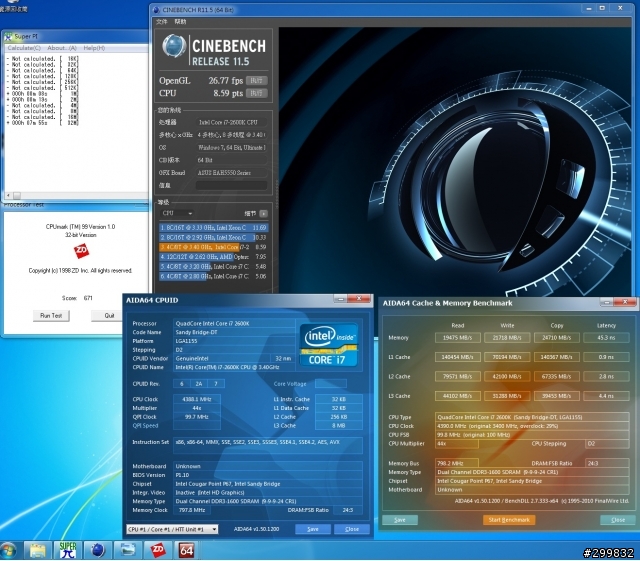Click the Cinebench logo sphere
The height and width of the screenshot is (561, 640).
click(x=174, y=46)
